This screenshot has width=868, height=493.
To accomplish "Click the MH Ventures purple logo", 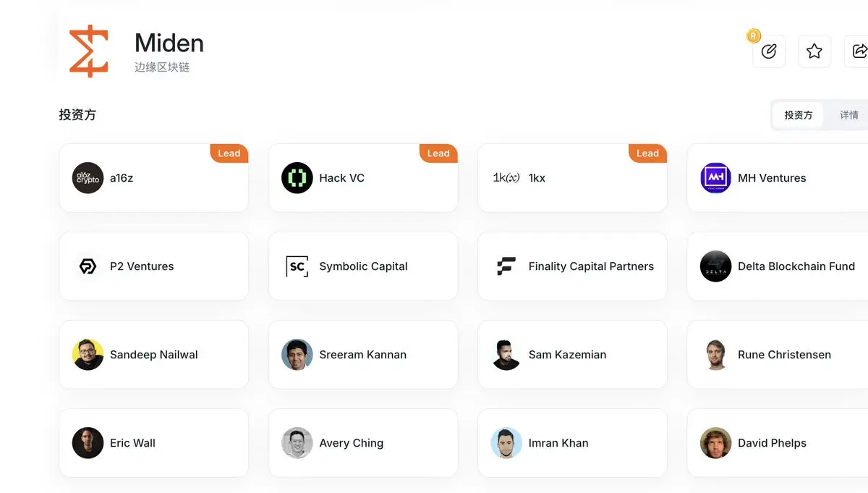I will (x=715, y=178).
